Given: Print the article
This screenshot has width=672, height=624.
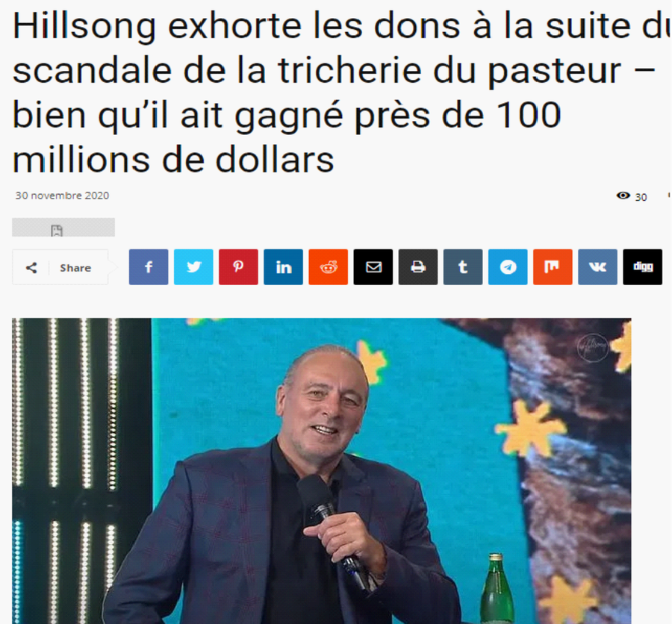Looking at the screenshot, I should [418, 267].
